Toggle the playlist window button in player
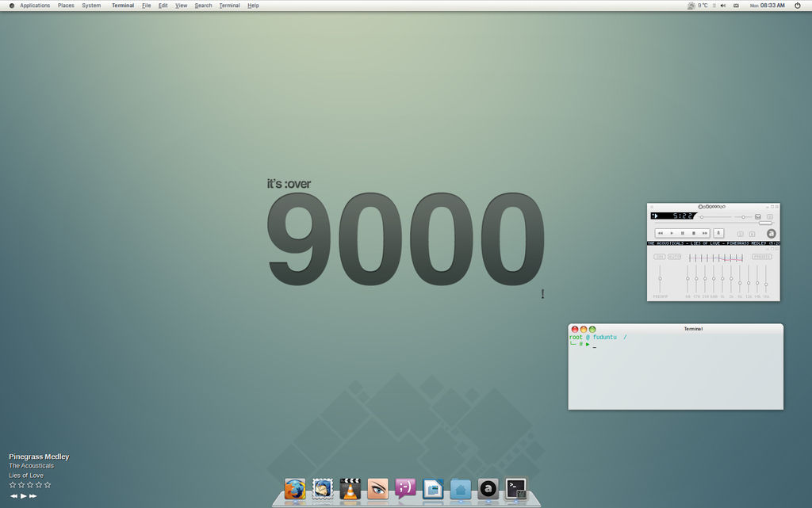Screen dimensions: 812x508 [x=770, y=217]
